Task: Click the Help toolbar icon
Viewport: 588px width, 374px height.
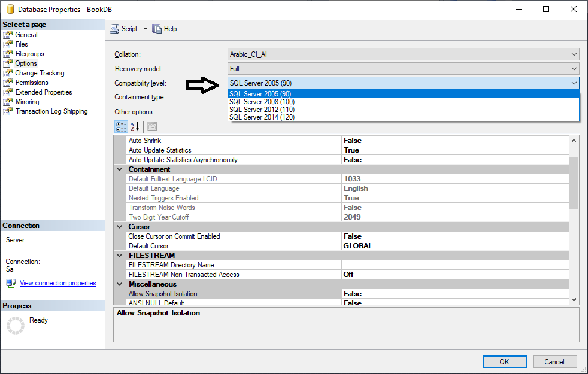Action: pos(157,29)
